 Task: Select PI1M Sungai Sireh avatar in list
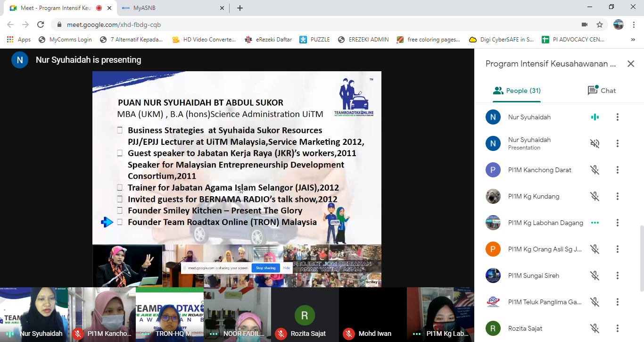pos(493,275)
